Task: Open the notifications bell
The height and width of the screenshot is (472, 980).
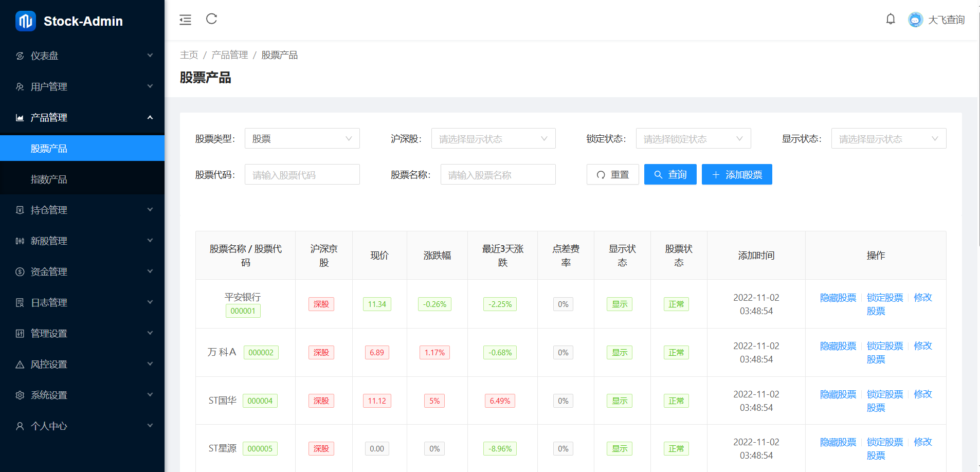Action: [x=891, y=20]
